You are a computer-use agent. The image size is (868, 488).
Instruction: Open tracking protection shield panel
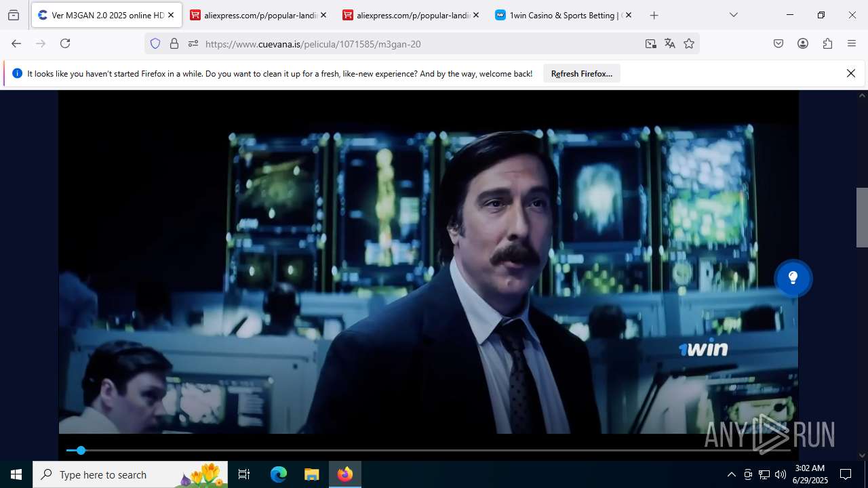155,43
